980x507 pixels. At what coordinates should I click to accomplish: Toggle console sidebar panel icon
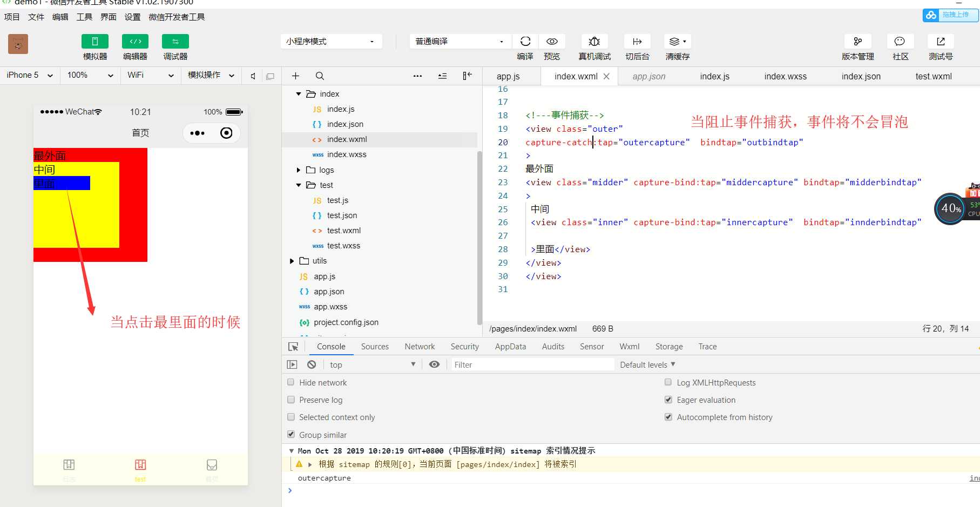[292, 364]
